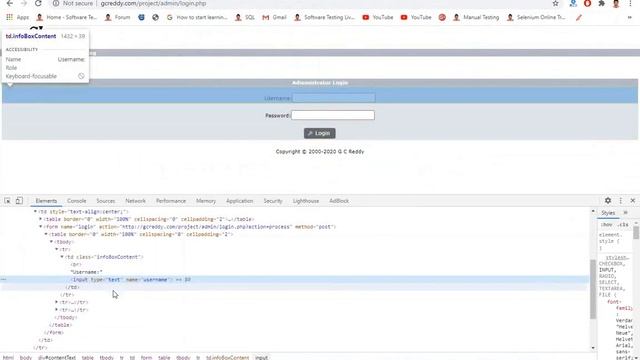Screen dimensions: 640x360
Task: Switch to the Sources tab
Action: click(x=106, y=201)
